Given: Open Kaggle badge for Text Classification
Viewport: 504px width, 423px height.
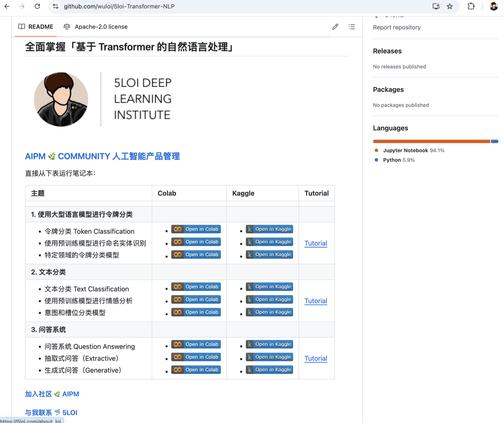Looking at the screenshot, I should point(269,287).
